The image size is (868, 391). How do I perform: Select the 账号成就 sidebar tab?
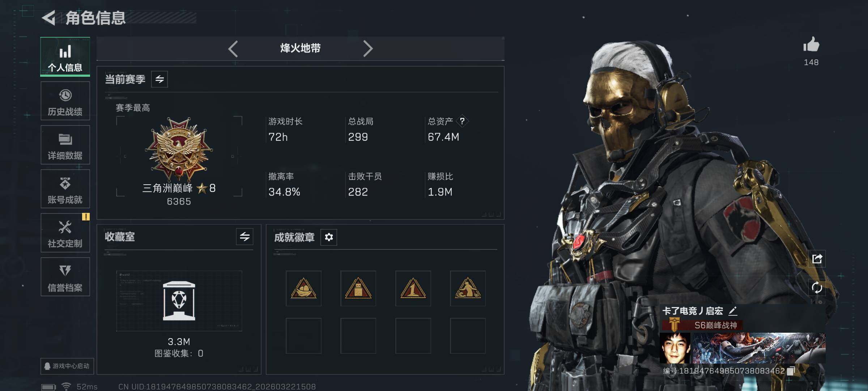[x=65, y=189]
